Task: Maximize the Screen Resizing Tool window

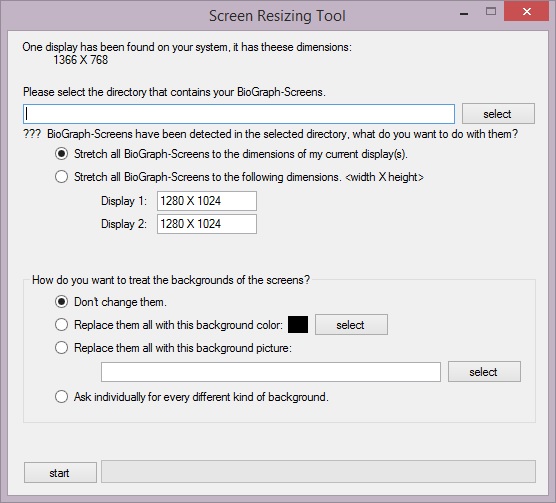Action: click(491, 12)
